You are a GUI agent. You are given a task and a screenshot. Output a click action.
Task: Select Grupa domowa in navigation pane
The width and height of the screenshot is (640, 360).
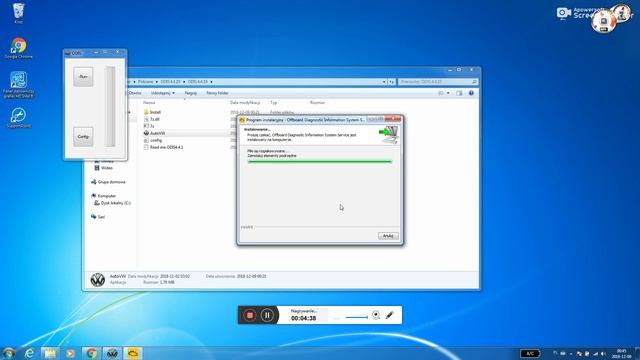[x=108, y=182]
